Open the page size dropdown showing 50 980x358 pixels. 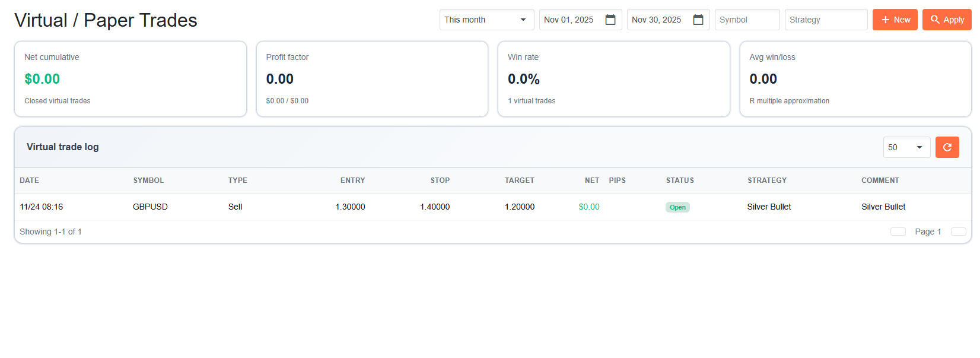(906, 147)
